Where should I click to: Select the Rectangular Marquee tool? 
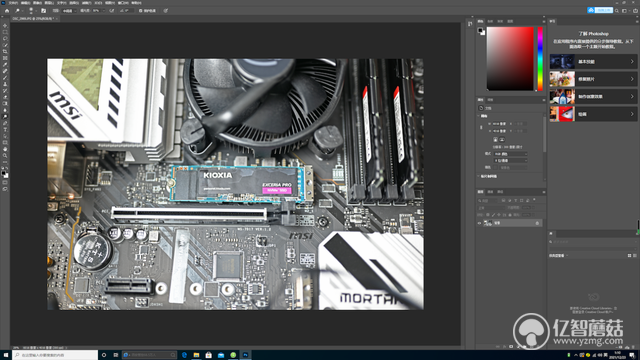(x=5, y=32)
